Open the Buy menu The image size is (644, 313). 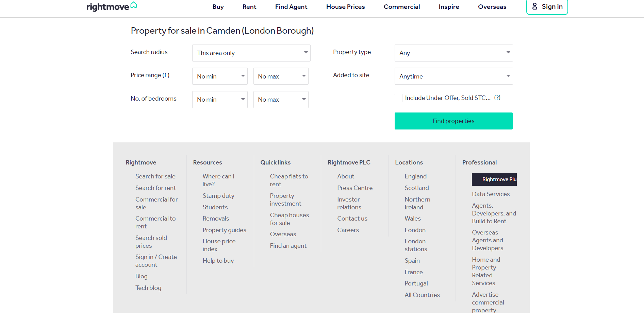coord(218,7)
